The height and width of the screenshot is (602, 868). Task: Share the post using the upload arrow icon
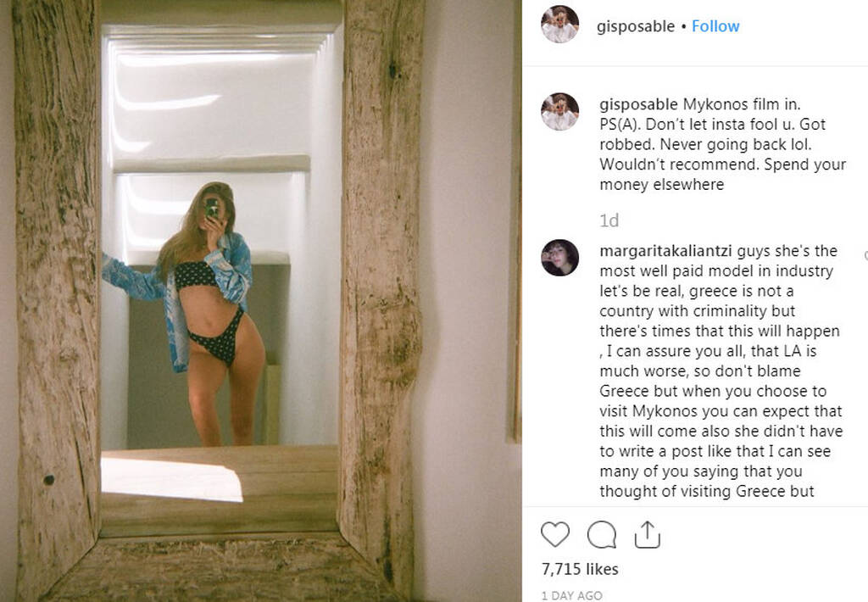[x=647, y=534]
